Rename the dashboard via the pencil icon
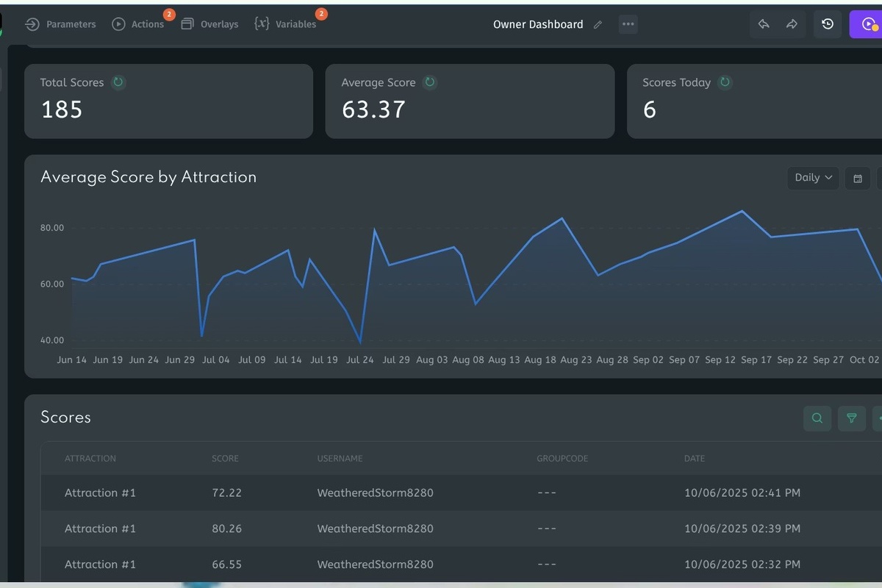Image resolution: width=882 pixels, height=588 pixels. [x=598, y=24]
